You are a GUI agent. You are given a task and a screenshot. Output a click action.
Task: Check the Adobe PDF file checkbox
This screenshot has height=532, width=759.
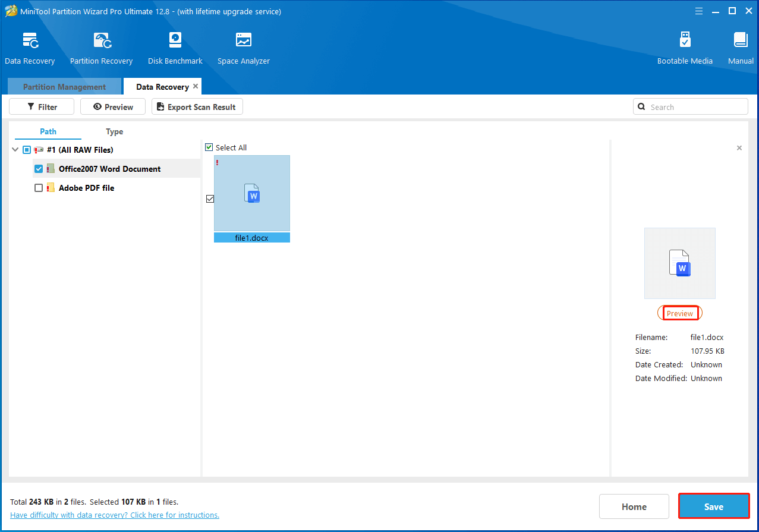tap(39, 188)
